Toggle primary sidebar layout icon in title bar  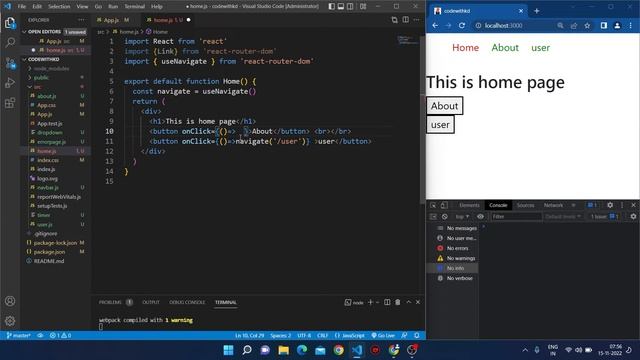pos(331,7)
